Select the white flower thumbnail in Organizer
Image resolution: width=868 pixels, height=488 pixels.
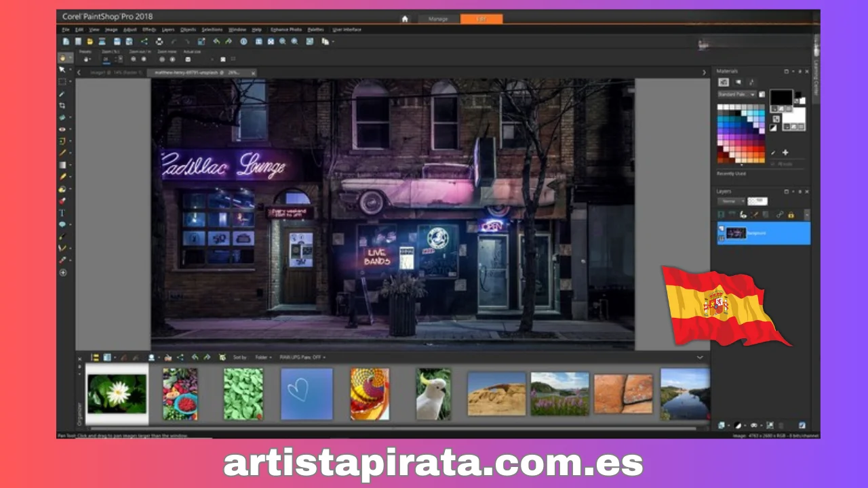pyautogui.click(x=117, y=394)
